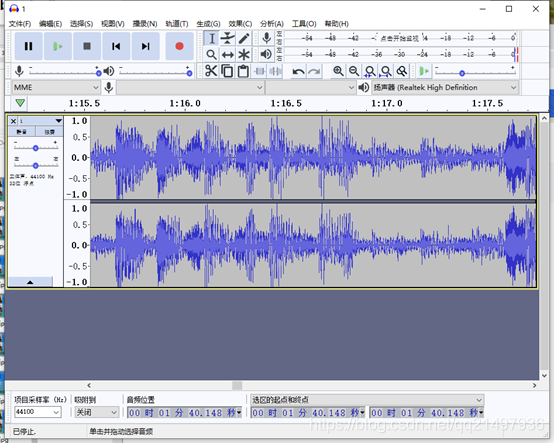Open the MME audio host dropdown
The width and height of the screenshot is (554, 443).
pyautogui.click(x=56, y=87)
